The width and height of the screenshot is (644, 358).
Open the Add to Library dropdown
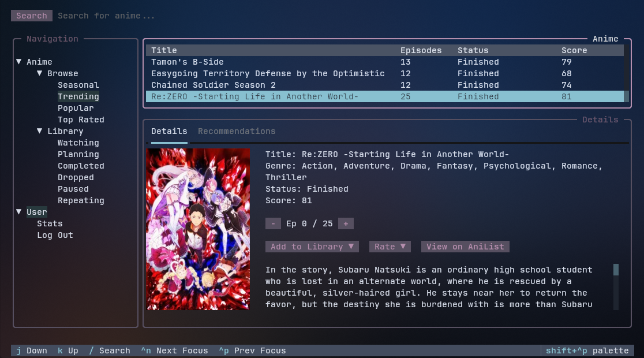[312, 247]
